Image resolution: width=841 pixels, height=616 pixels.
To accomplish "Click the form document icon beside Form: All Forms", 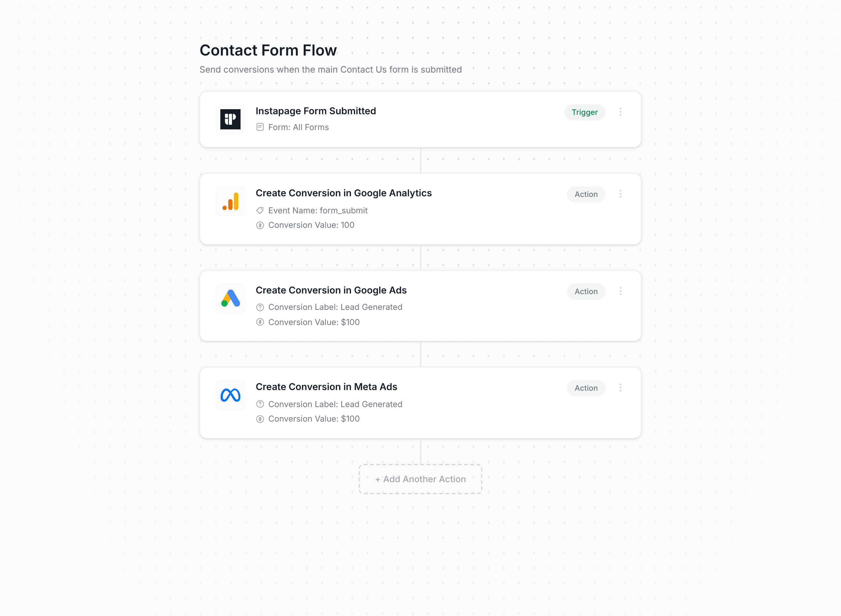I will point(260,127).
